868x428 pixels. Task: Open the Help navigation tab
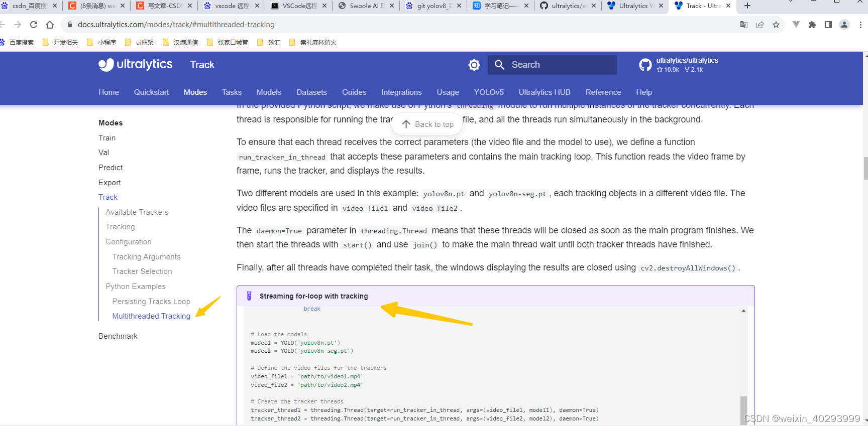[644, 92]
